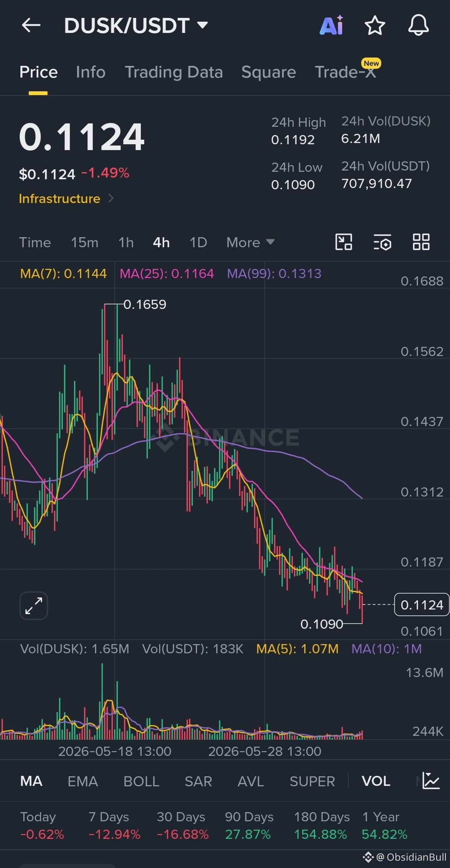Tap the 2026-05-18 13:00 date label
Screen dimensions: 450x868
pos(115,751)
